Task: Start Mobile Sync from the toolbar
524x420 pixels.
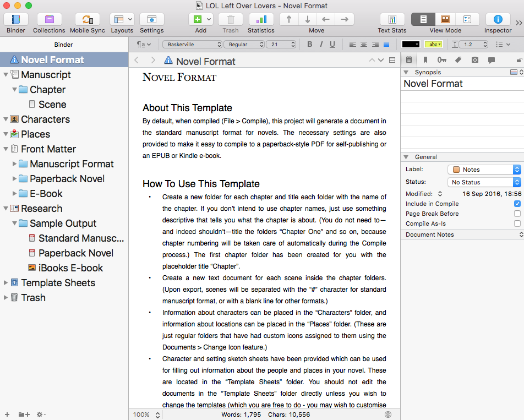Action: pos(87,20)
